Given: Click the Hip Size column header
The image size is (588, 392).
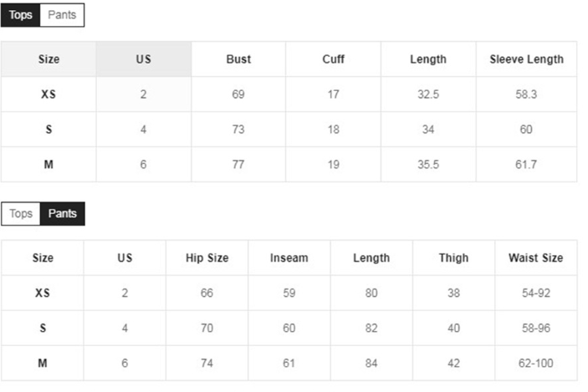Looking at the screenshot, I should click(x=207, y=257).
